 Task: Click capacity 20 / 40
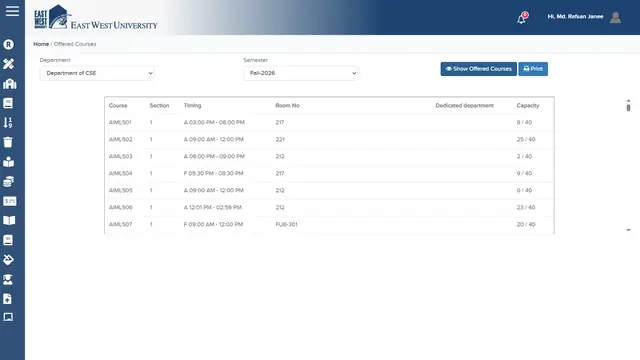click(x=526, y=224)
